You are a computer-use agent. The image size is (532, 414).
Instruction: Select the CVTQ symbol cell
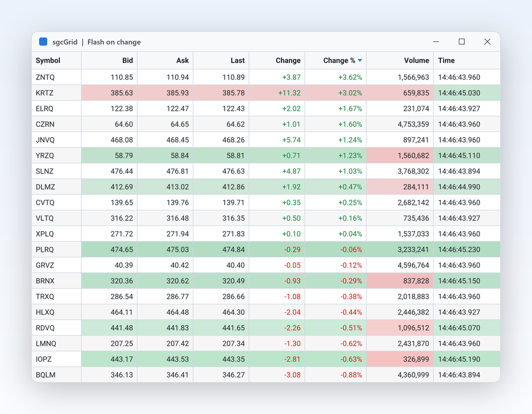click(56, 203)
